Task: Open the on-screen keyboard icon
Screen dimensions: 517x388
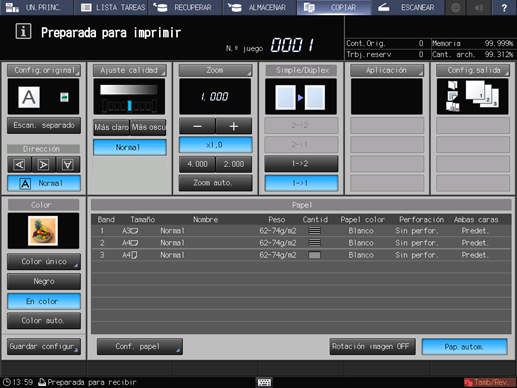Action: (265, 382)
